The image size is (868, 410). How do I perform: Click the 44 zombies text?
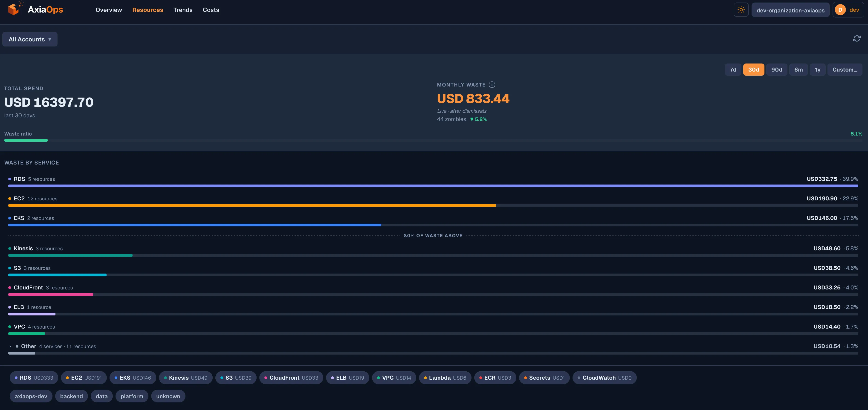[451, 119]
